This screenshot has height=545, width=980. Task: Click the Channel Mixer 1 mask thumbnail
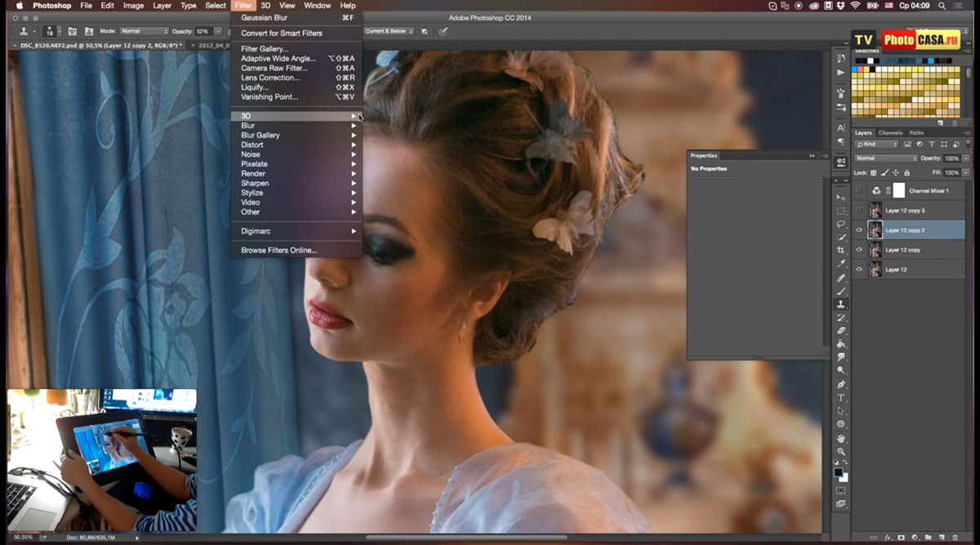pyautogui.click(x=899, y=190)
